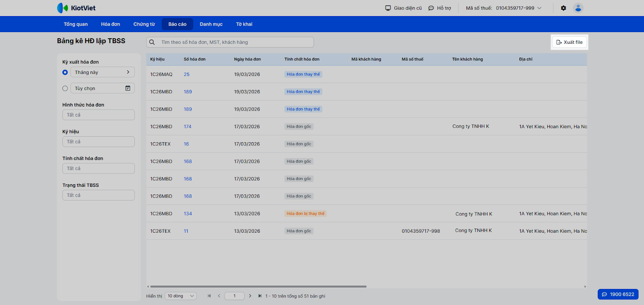Go to next page of results
Image resolution: width=644 pixels, height=305 pixels.
click(x=250, y=296)
